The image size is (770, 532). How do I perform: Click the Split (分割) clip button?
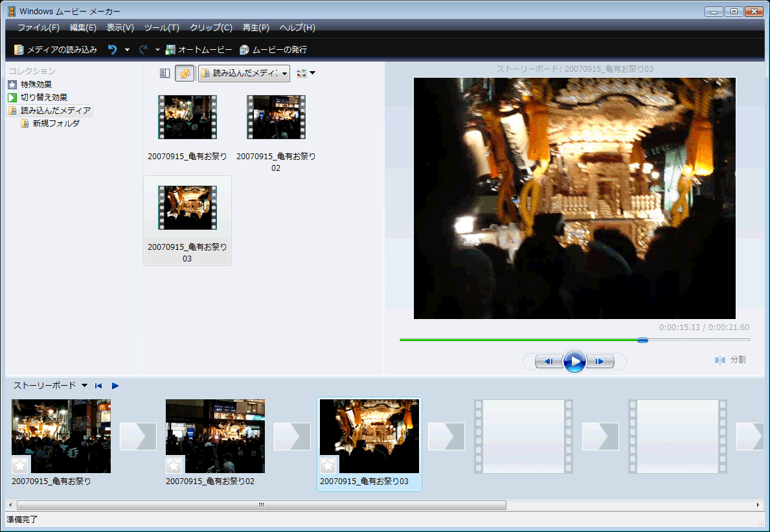(730, 360)
